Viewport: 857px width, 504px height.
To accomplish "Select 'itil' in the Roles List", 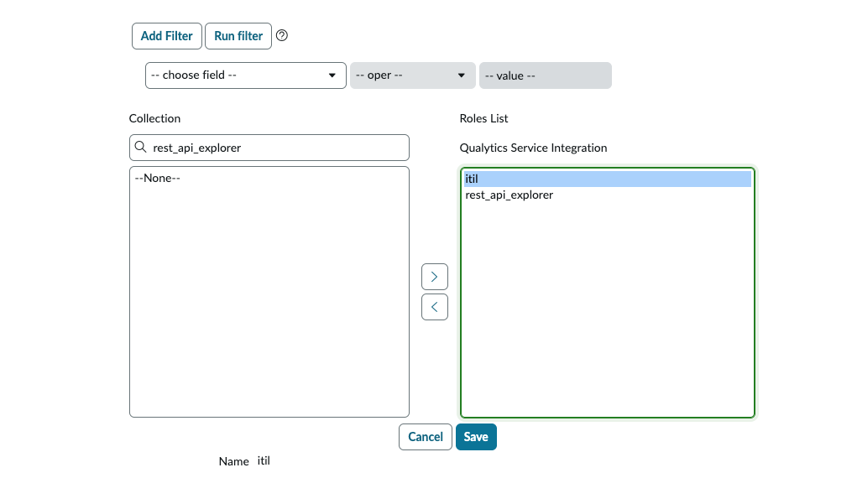I will click(x=472, y=179).
